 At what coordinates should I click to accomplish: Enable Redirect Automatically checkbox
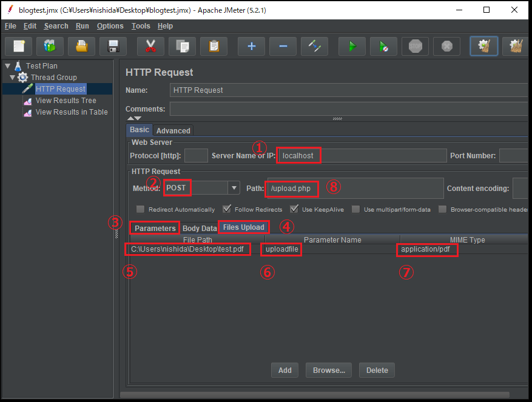click(x=141, y=209)
